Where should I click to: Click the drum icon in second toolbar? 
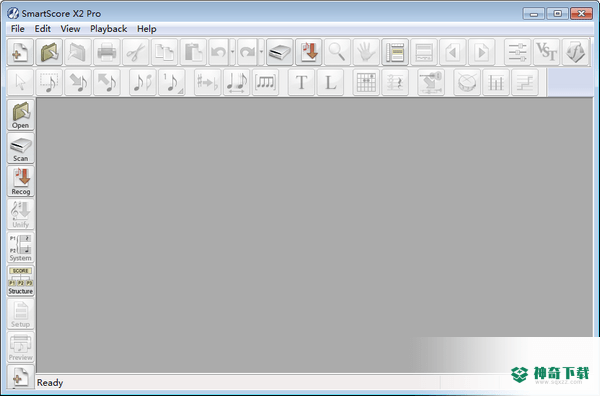(467, 82)
